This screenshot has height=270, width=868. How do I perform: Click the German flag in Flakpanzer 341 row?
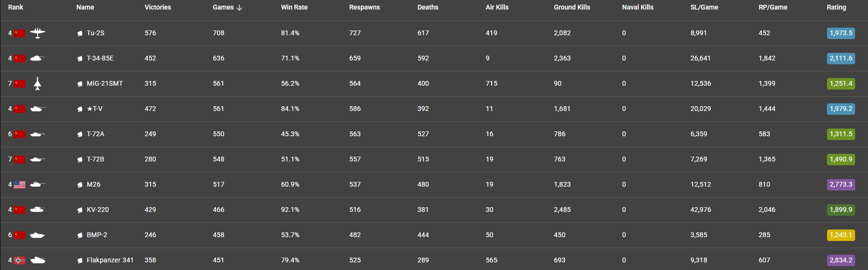pos(20,260)
